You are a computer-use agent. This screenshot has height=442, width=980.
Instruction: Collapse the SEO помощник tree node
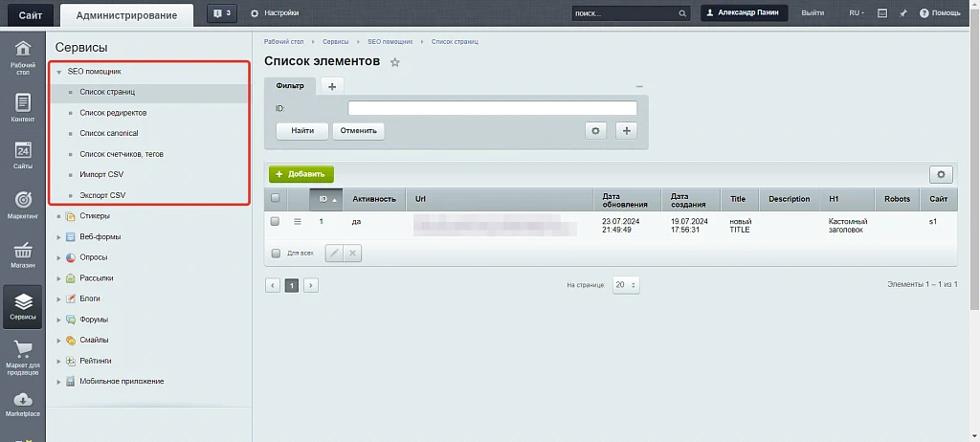pos(58,72)
